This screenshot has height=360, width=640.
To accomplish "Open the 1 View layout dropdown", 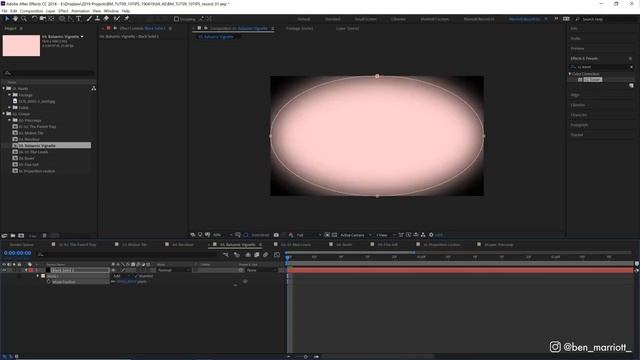I will point(385,235).
